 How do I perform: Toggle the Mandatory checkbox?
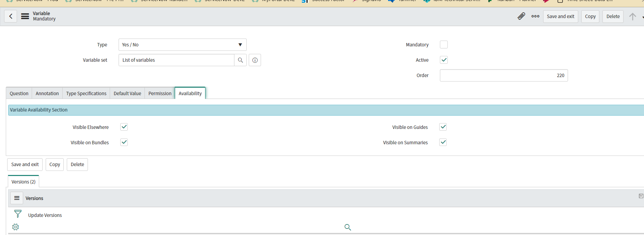pos(444,45)
